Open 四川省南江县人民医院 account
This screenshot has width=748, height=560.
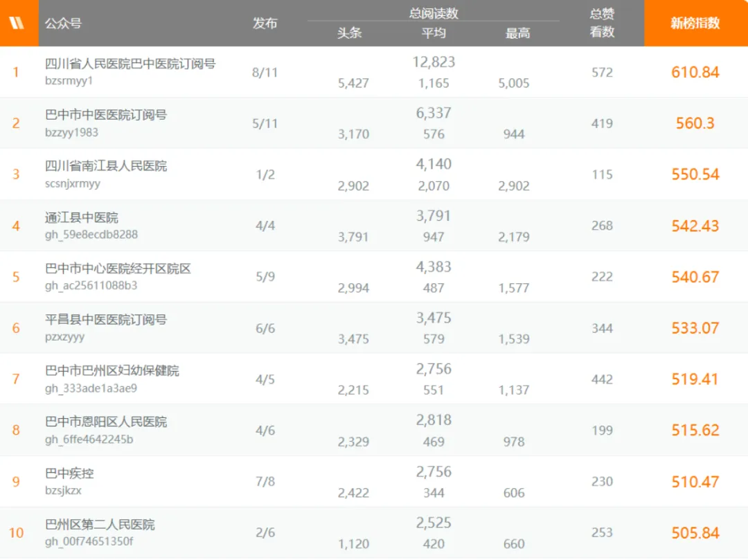pos(106,166)
